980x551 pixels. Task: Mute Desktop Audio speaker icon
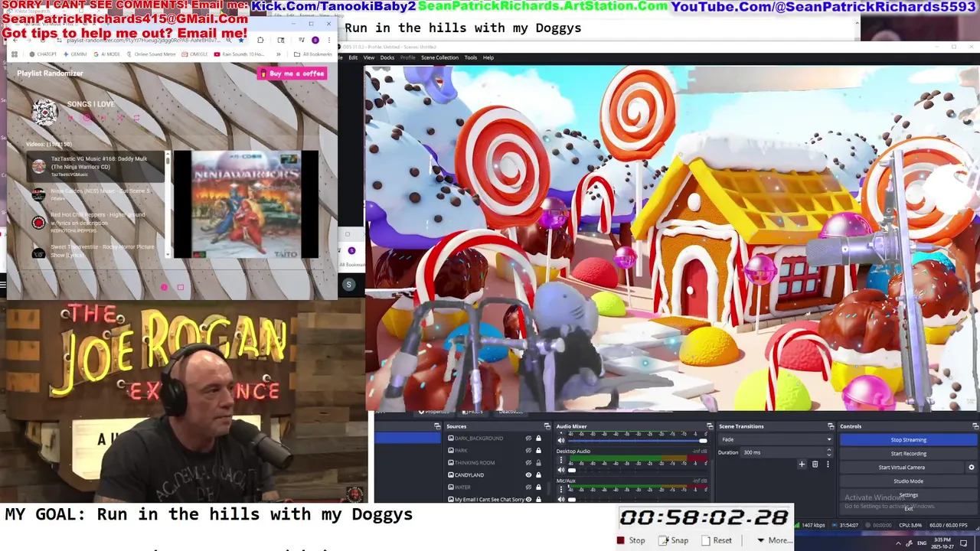pyautogui.click(x=561, y=470)
